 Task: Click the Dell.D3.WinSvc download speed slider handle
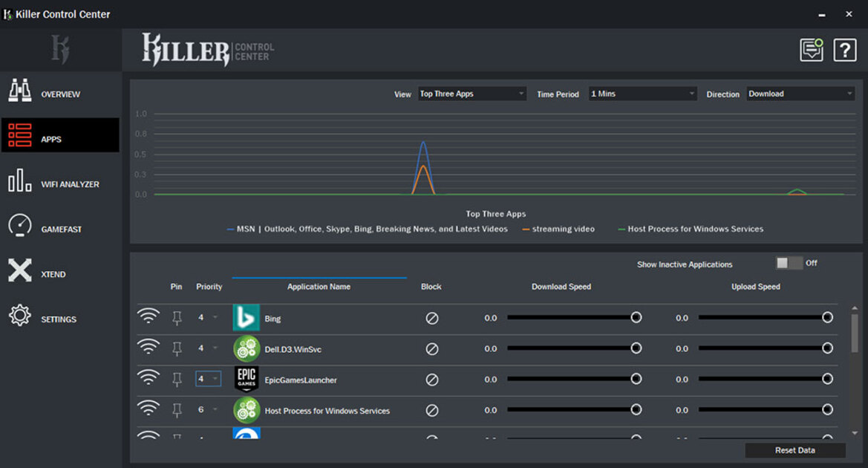636,348
